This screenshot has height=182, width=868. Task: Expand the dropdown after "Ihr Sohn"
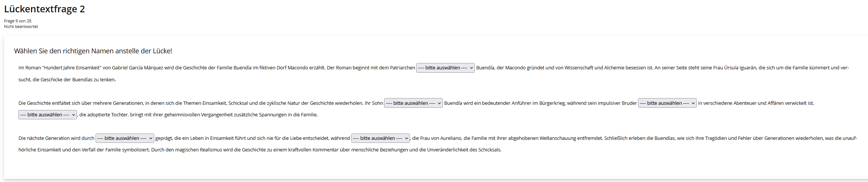(x=413, y=103)
